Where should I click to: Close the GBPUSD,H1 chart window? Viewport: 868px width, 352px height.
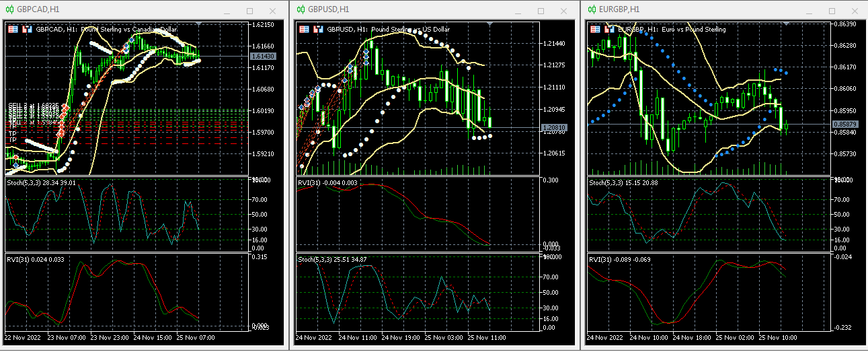(x=563, y=11)
